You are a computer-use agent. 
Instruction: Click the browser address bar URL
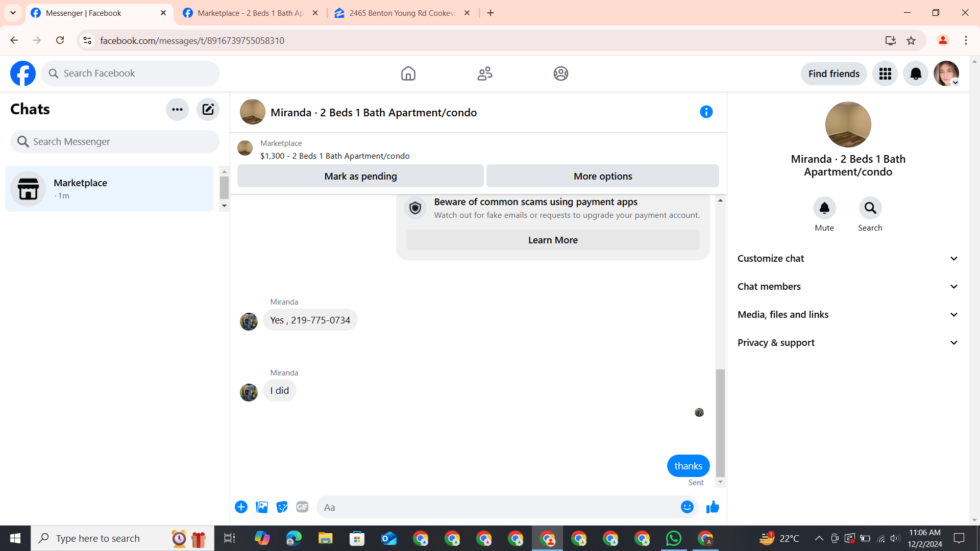192,41
